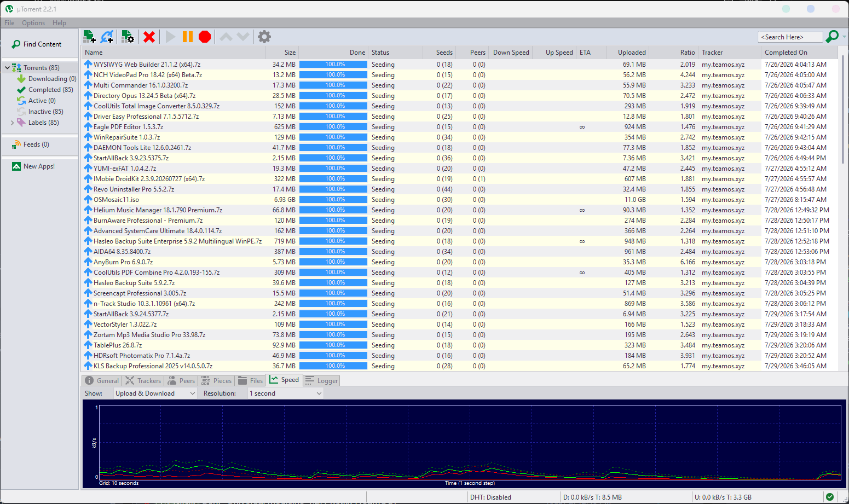The image size is (849, 504).
Task: Switch to the Pieces tab
Action: pyautogui.click(x=217, y=381)
